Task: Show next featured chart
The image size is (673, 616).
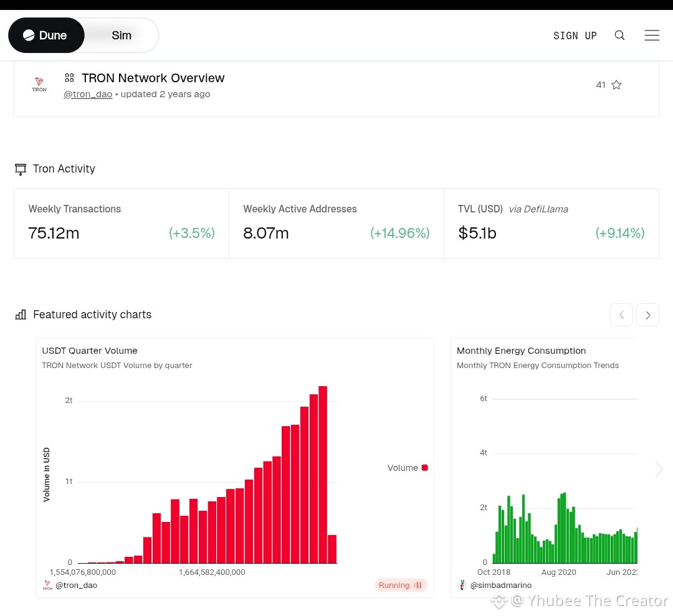Action: click(647, 315)
